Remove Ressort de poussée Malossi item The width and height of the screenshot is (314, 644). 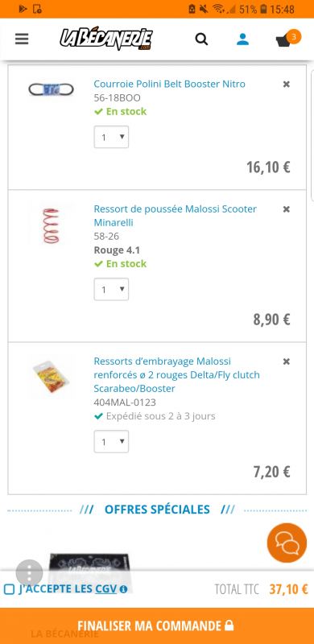287,209
